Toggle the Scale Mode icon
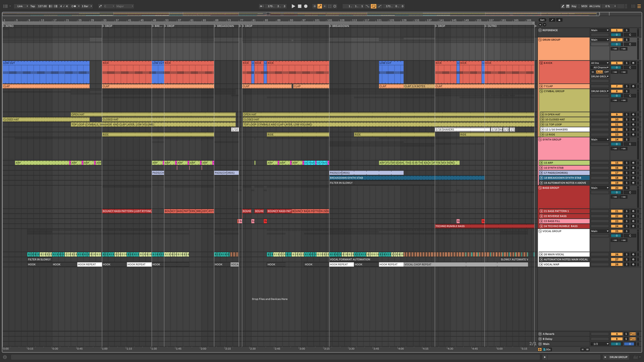The height and width of the screenshot is (362, 644). [100, 6]
